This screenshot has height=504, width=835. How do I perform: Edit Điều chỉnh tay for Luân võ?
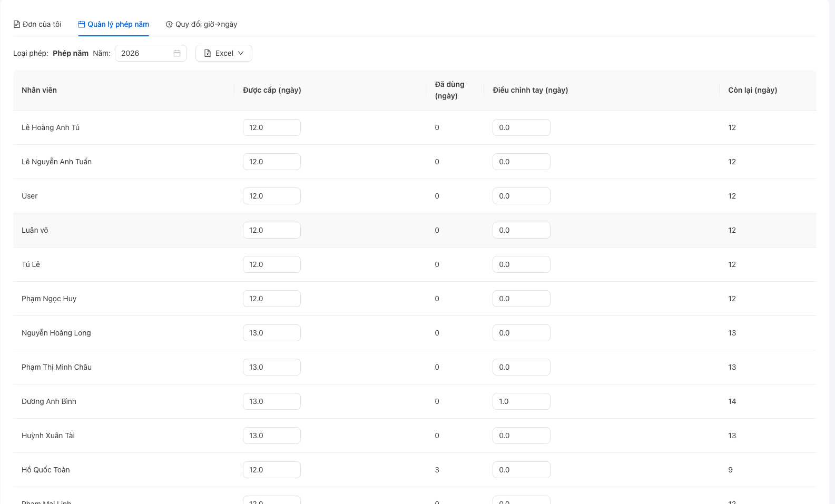coord(522,230)
